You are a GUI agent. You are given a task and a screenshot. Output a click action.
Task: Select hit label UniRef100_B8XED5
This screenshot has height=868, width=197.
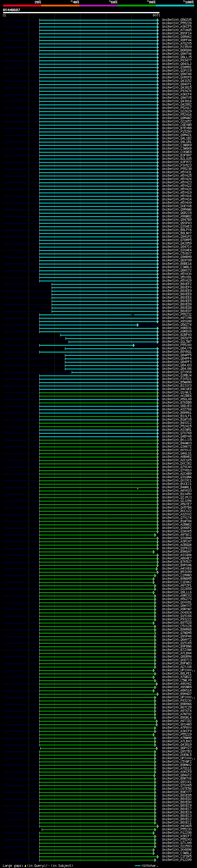pos(177,795)
